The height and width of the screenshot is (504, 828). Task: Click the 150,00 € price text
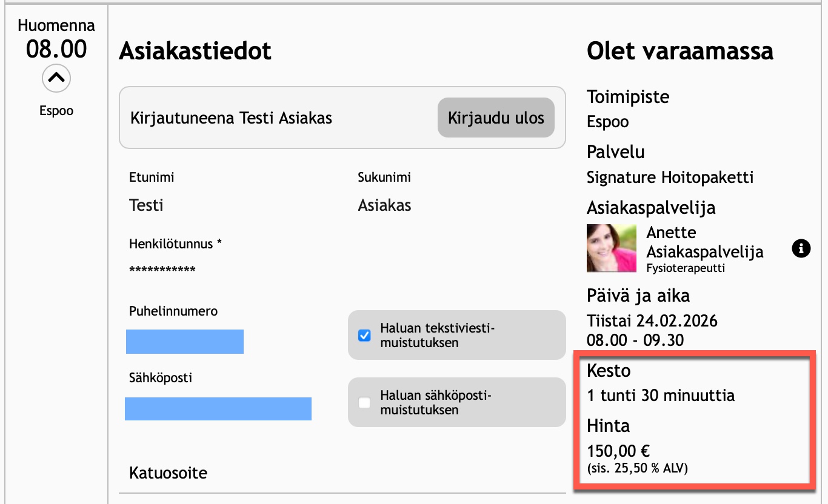click(619, 451)
